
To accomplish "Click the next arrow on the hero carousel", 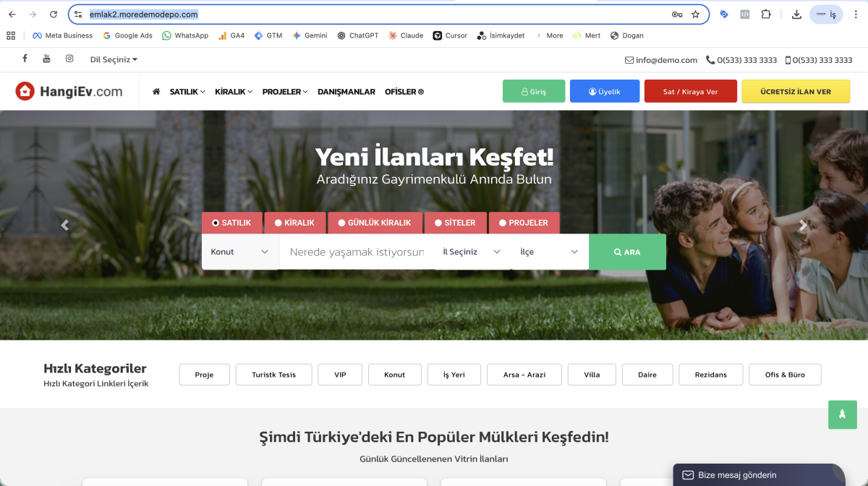I will 803,225.
